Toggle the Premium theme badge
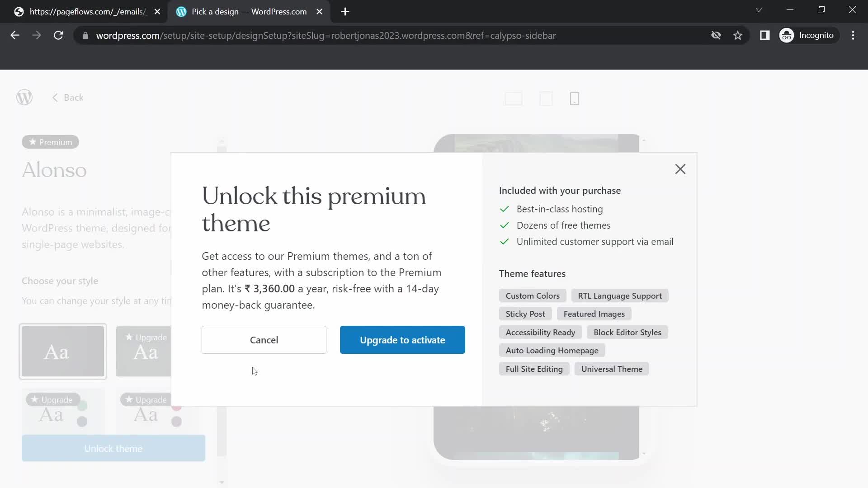868x488 pixels. coord(50,142)
